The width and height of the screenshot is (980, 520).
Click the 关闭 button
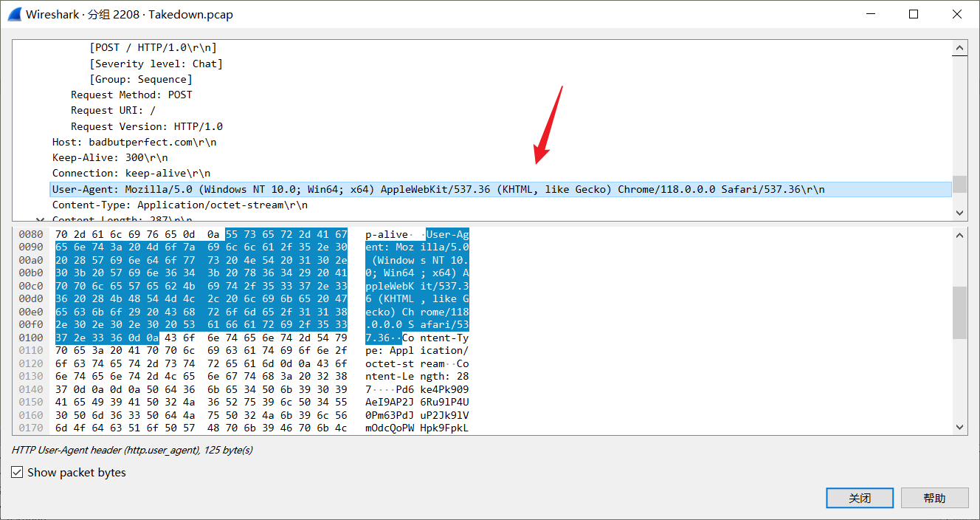(860, 498)
